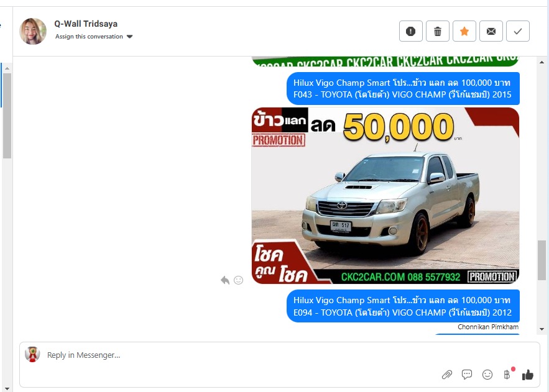Screen dimensions: 549x392
Task: Delete conversation using trash icon
Action: (x=438, y=32)
